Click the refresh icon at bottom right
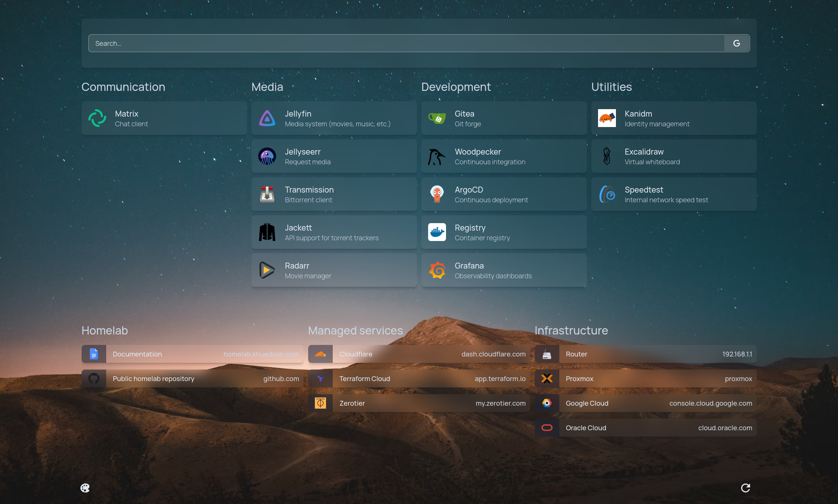 point(746,488)
